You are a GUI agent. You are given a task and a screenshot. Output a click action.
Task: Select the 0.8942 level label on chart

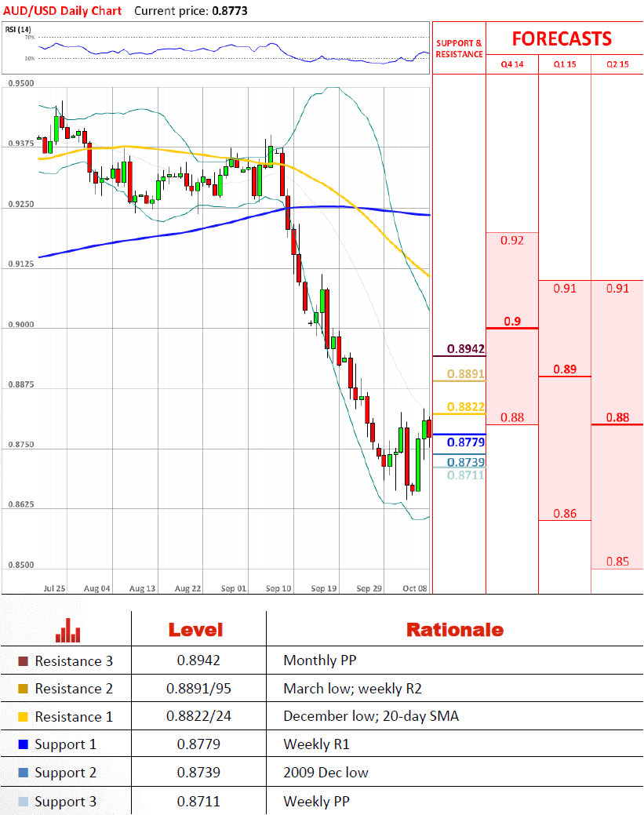pyautogui.click(x=466, y=349)
